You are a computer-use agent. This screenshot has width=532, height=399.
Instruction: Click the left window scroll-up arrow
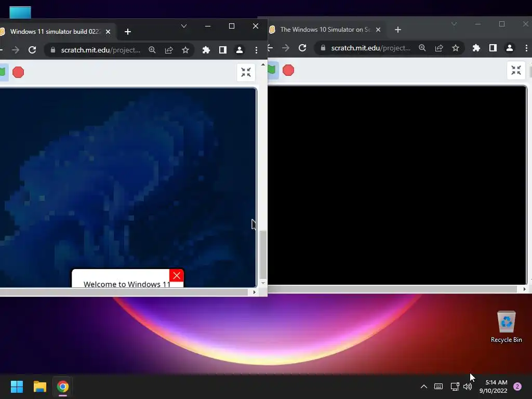(x=263, y=64)
